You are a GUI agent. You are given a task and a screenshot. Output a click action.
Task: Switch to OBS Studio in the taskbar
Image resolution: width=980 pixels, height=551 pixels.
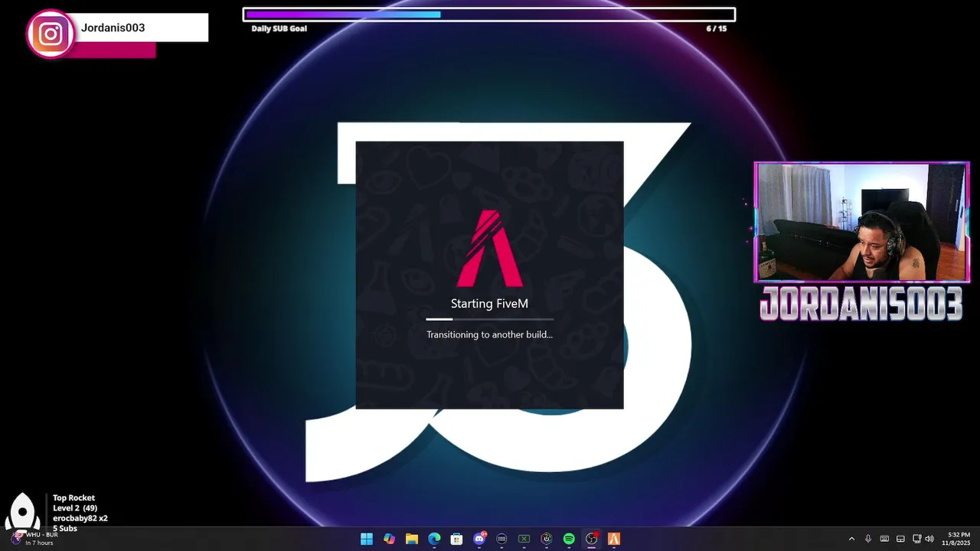tap(591, 539)
